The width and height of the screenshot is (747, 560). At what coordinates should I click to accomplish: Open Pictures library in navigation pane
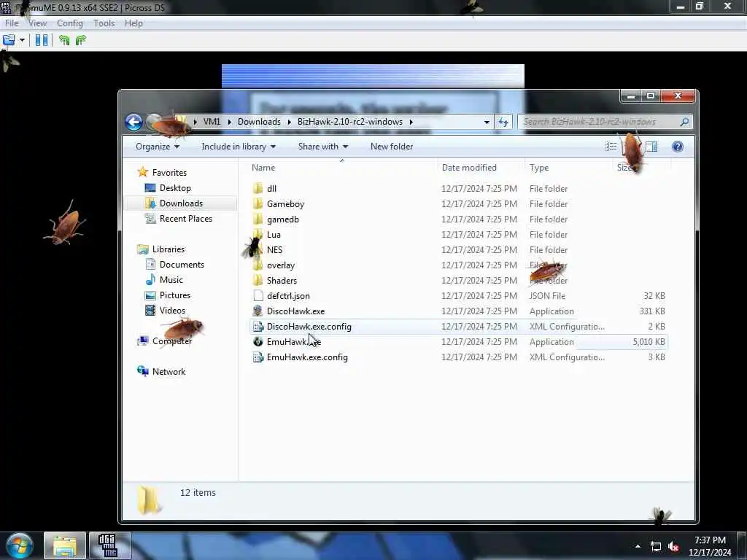coord(168,295)
